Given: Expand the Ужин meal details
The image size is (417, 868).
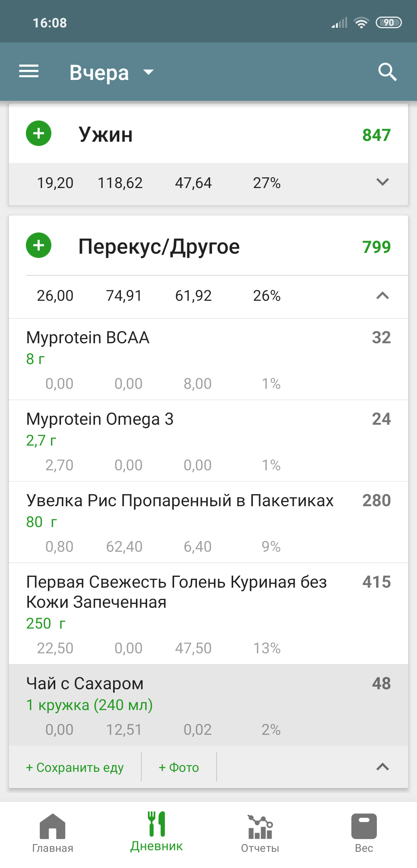Looking at the screenshot, I should pyautogui.click(x=382, y=182).
